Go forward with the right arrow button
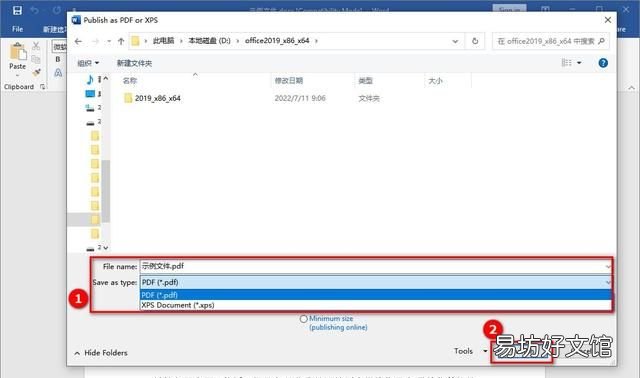 click(95, 41)
